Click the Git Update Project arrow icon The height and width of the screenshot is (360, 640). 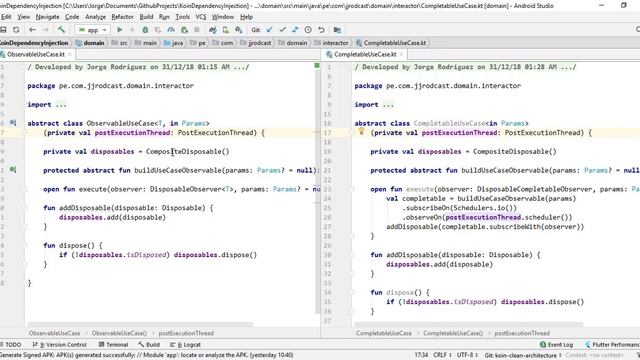point(269,30)
